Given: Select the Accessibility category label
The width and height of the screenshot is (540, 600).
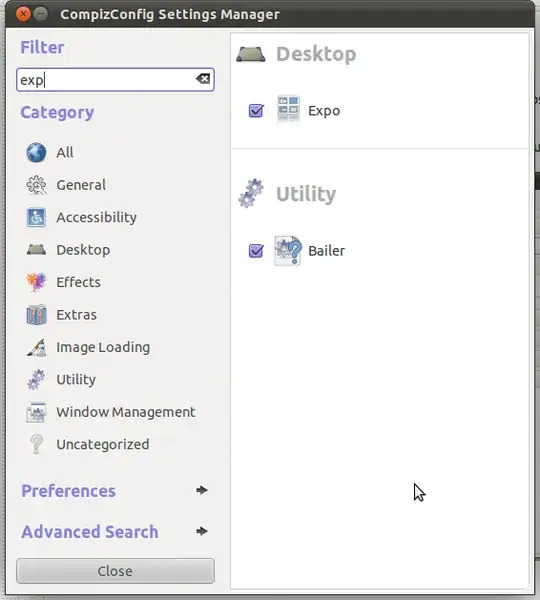Looking at the screenshot, I should coord(96,217).
